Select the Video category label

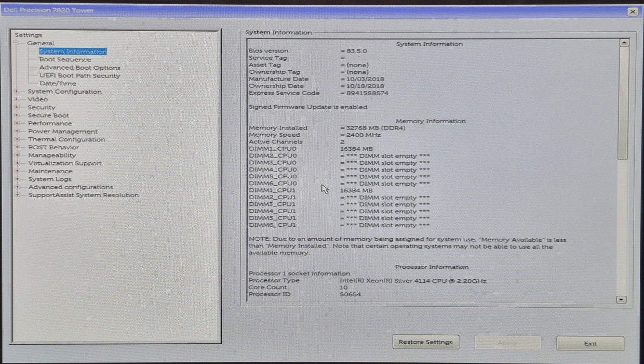38,99
